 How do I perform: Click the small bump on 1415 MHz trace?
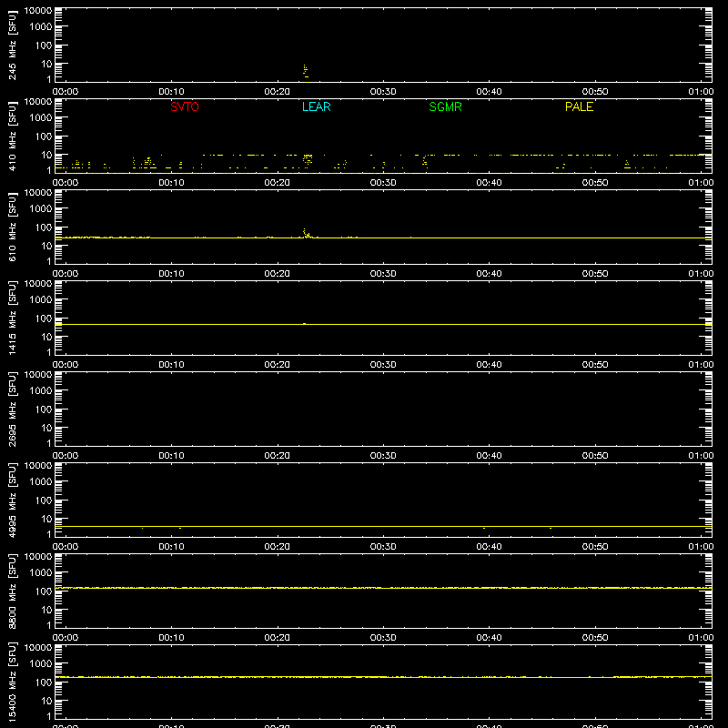304,323
